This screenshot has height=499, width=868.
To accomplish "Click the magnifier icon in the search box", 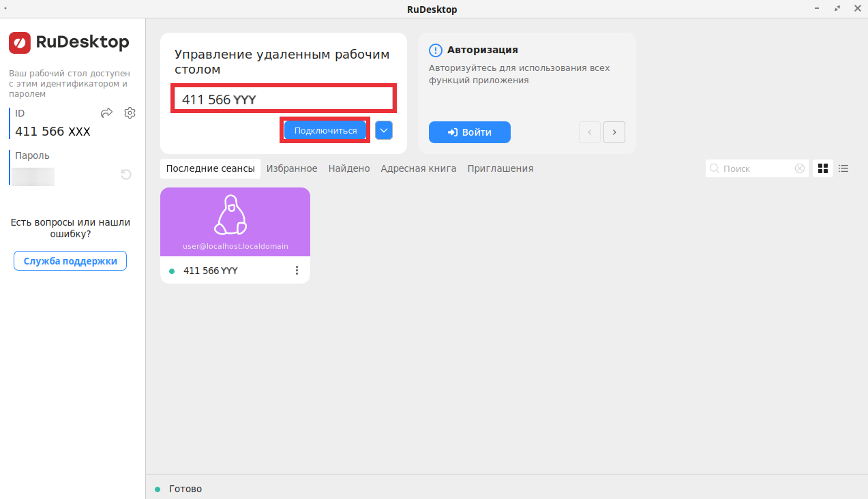I will (715, 168).
